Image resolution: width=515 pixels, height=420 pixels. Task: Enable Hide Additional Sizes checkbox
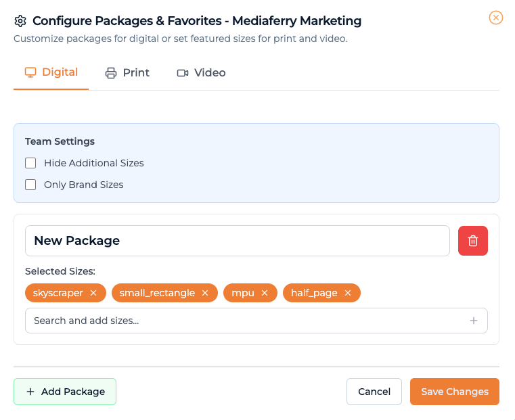[30, 163]
